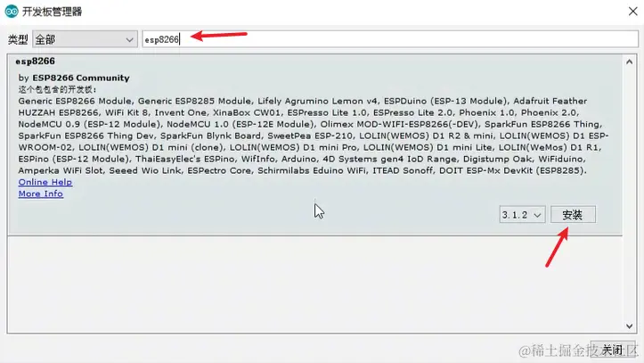644x363 pixels.
Task: Open the 类型 type dropdown showing 全部
Action: click(85, 39)
